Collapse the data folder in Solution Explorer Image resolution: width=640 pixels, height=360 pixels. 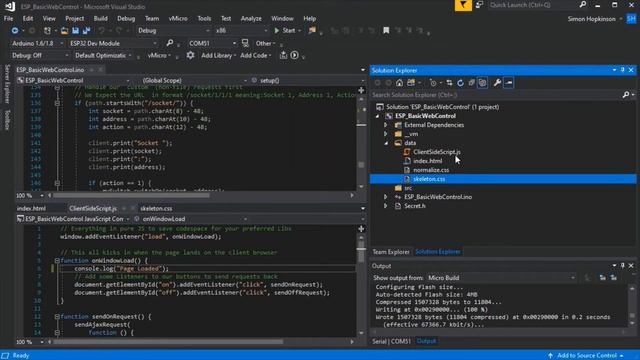pyautogui.click(x=386, y=143)
